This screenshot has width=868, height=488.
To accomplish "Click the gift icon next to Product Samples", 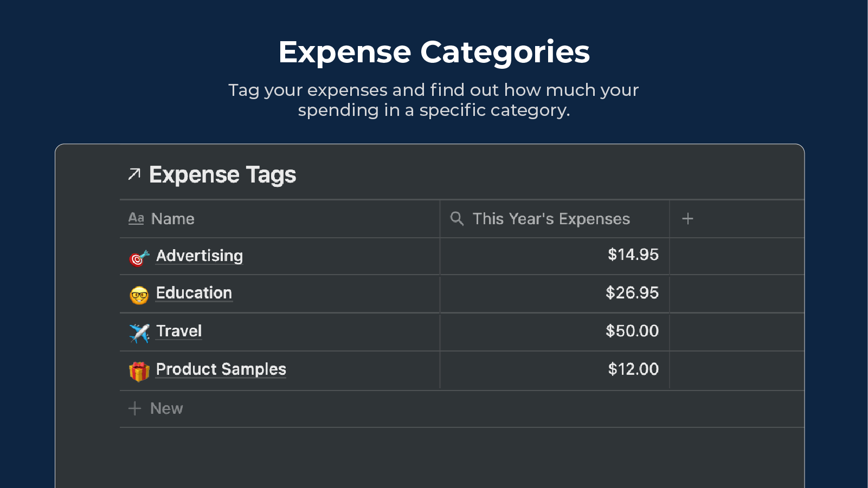I will click(x=139, y=370).
